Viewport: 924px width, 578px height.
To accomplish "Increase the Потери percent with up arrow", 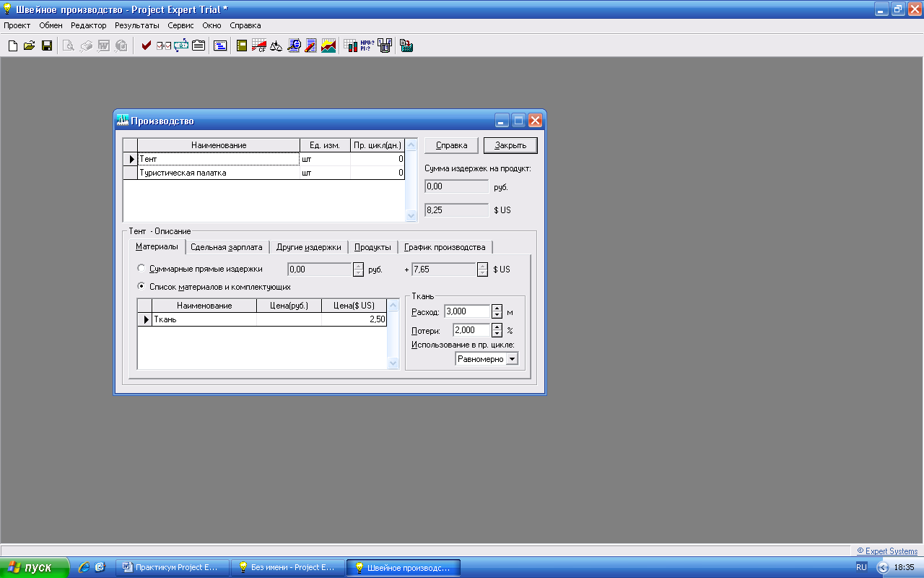I will [x=497, y=327].
